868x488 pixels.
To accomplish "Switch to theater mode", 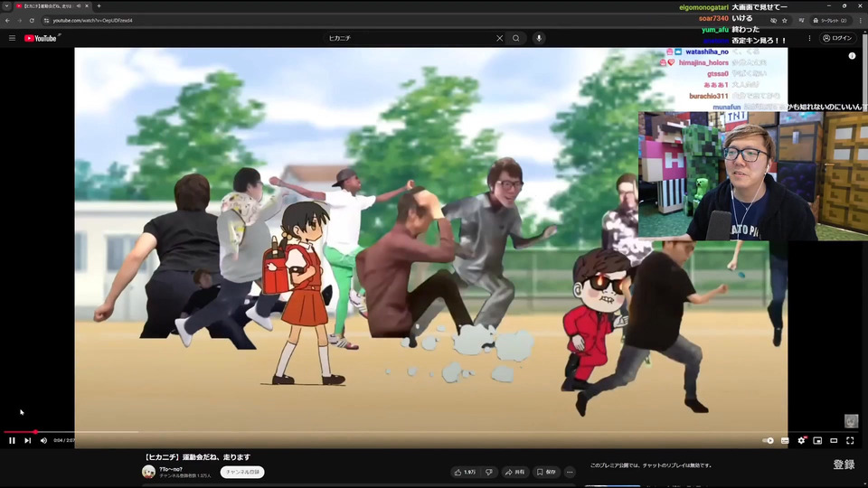I will click(x=834, y=440).
